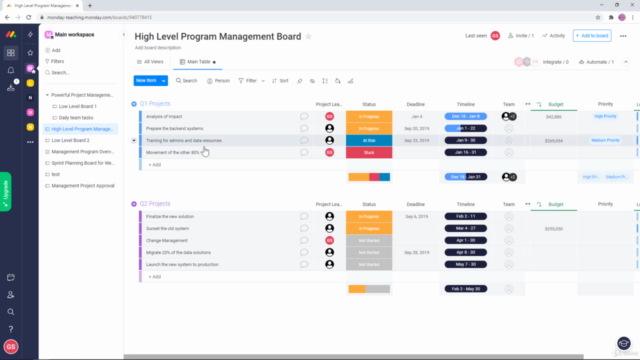This screenshot has height=360, width=640.
Task: Click the item colors icon in toolbar
Action: (x=338, y=81)
